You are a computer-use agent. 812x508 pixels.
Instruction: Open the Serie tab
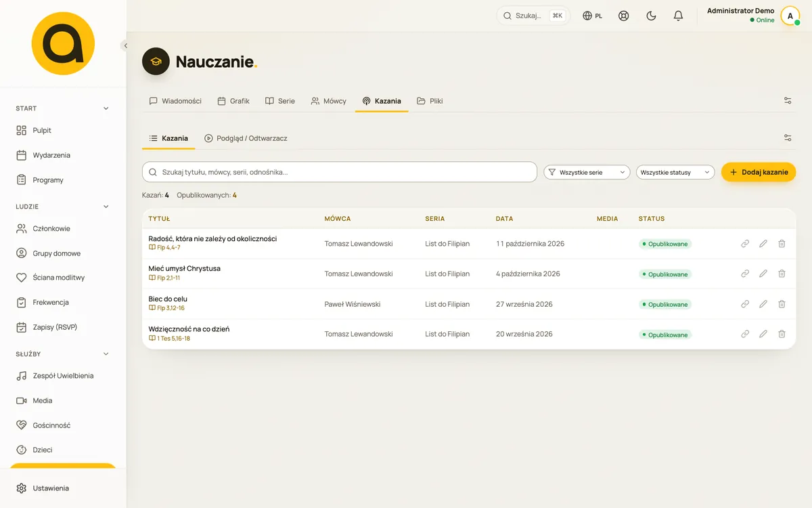tap(280, 101)
